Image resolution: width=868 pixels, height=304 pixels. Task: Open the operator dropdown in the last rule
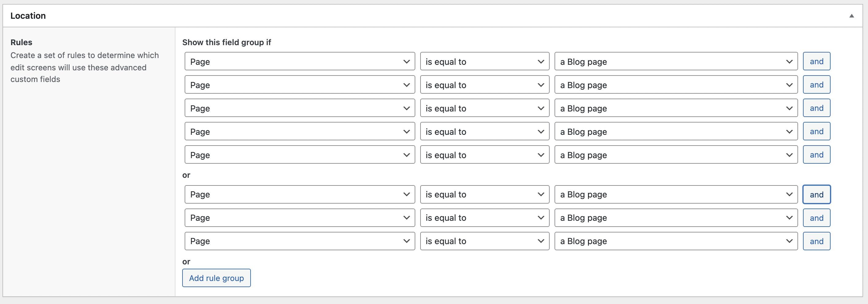click(484, 241)
